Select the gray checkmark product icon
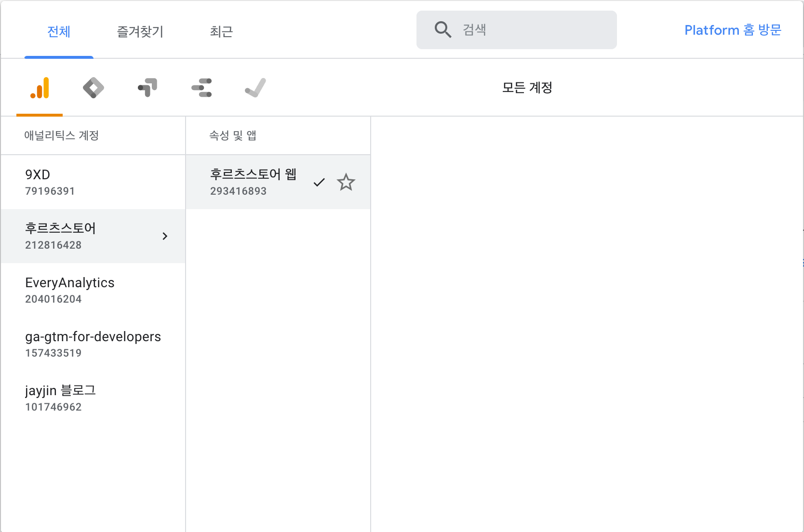The image size is (804, 532). tap(255, 88)
